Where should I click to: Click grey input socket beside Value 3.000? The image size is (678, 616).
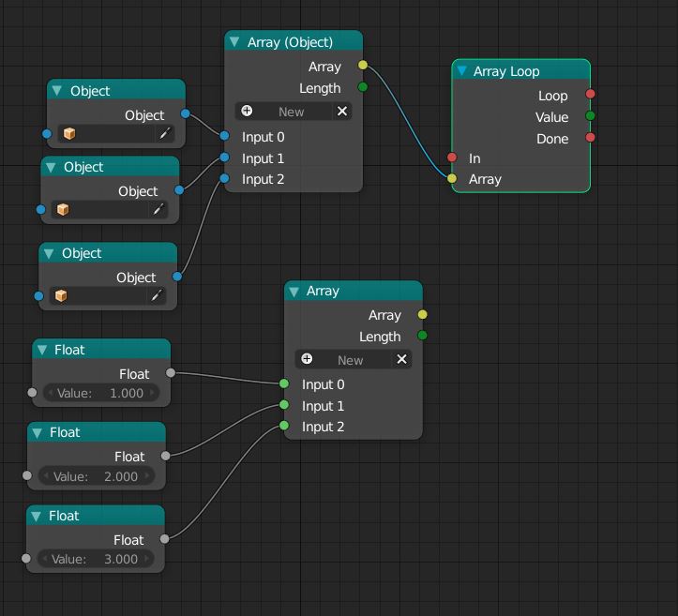26,559
